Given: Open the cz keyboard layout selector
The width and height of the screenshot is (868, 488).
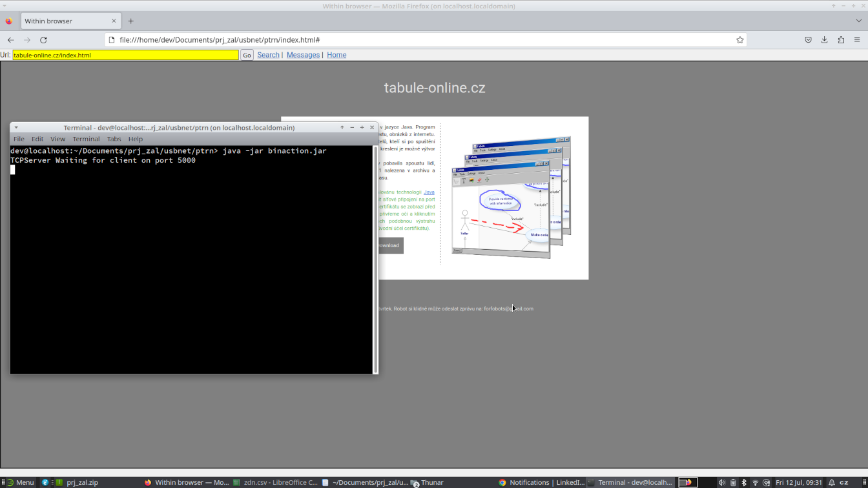Looking at the screenshot, I should pos(843,482).
